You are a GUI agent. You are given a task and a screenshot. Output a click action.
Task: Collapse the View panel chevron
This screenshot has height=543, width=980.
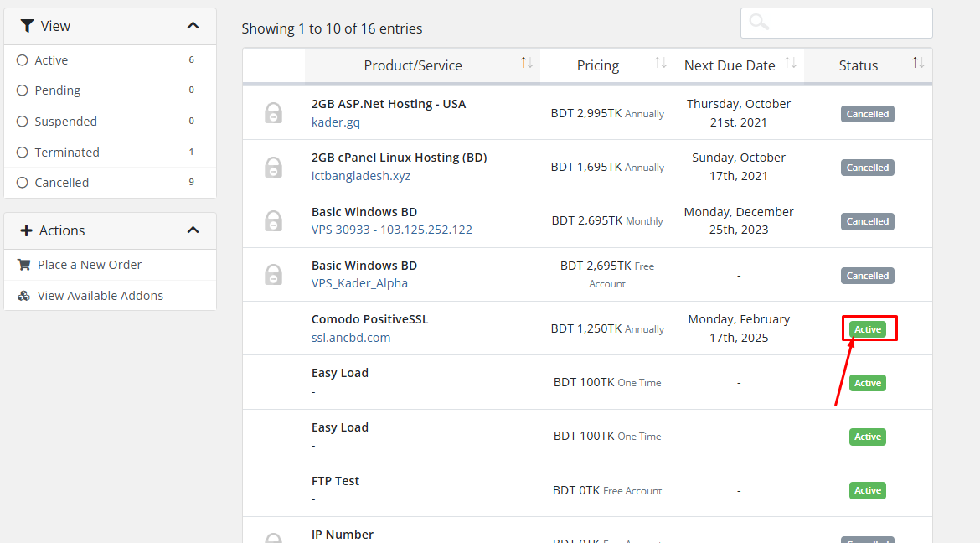(193, 26)
